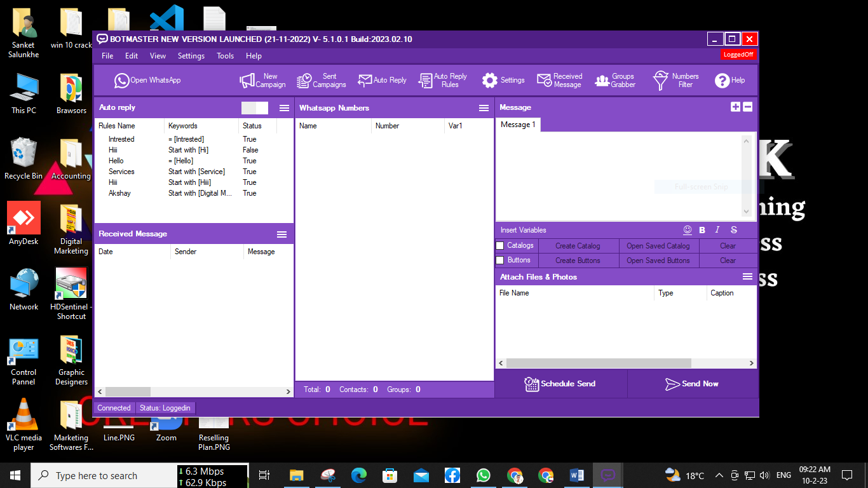Show hidden icons in the system tray
This screenshot has height=488, width=868.
pyautogui.click(x=719, y=475)
